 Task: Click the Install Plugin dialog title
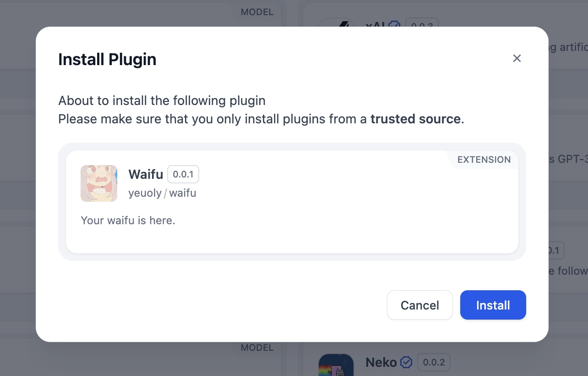pyautogui.click(x=107, y=60)
